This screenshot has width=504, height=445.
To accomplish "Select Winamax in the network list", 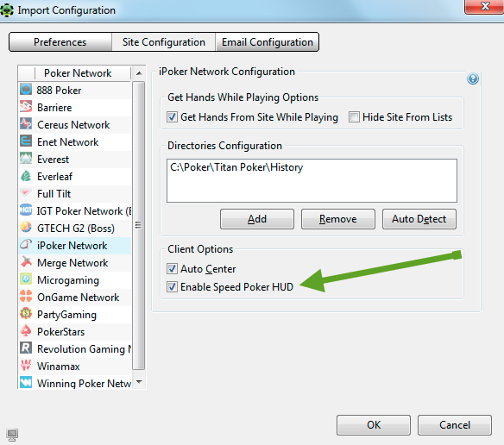I will click(75, 367).
